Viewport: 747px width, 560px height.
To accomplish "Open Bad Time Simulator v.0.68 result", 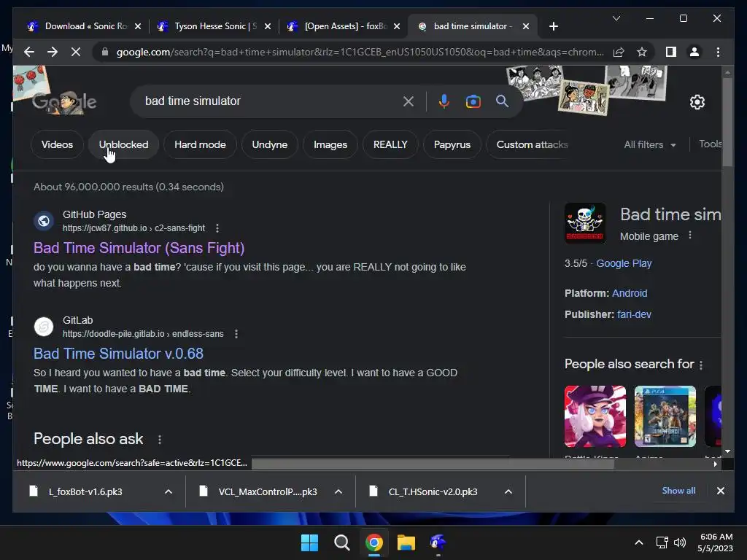I will [x=118, y=354].
